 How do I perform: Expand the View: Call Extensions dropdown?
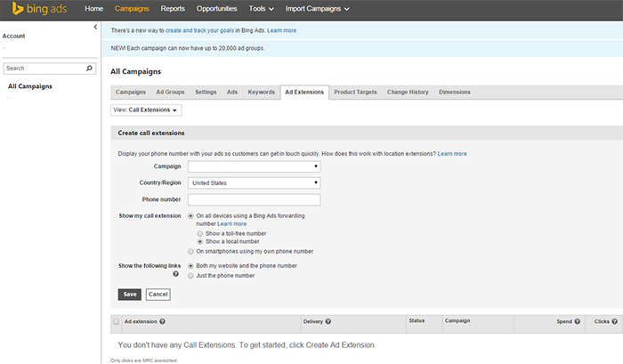[146, 110]
